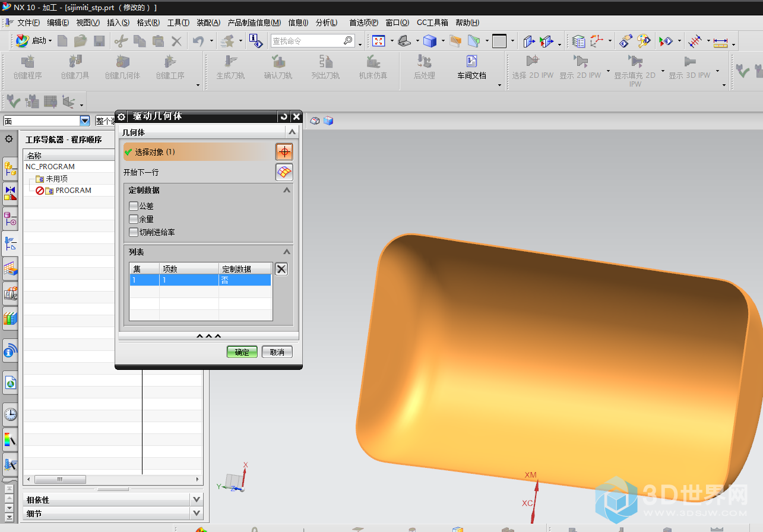
Task: Click the Paste clipboard icon
Action: click(158, 41)
